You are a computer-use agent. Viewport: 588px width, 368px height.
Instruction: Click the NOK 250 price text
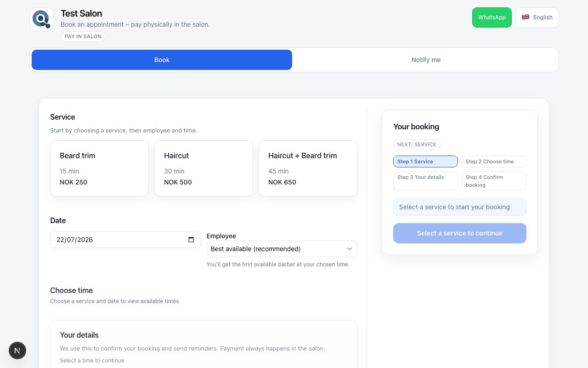(x=73, y=182)
